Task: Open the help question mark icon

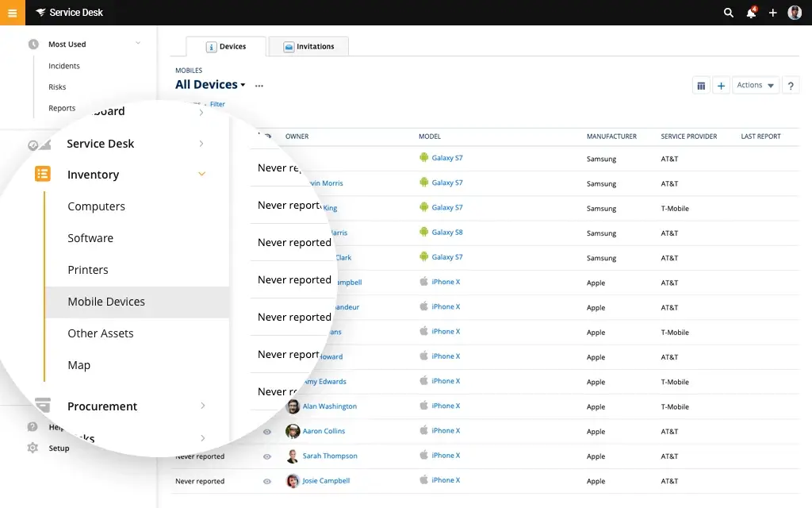Action: [791, 85]
